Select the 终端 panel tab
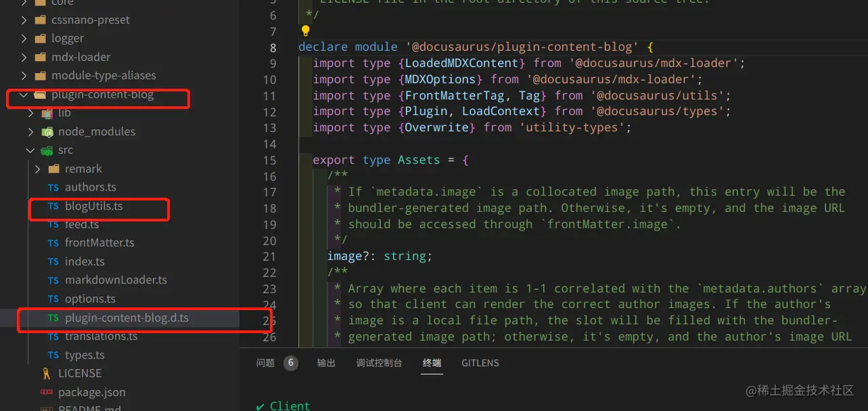 coord(432,363)
